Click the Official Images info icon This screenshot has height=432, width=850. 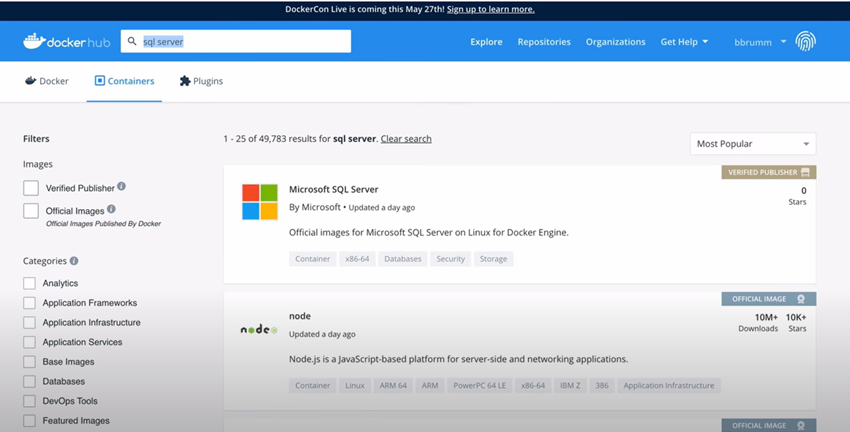pos(111,209)
